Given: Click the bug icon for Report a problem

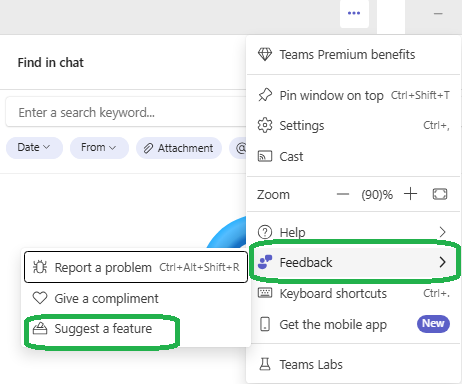Looking at the screenshot, I should coord(40,267).
